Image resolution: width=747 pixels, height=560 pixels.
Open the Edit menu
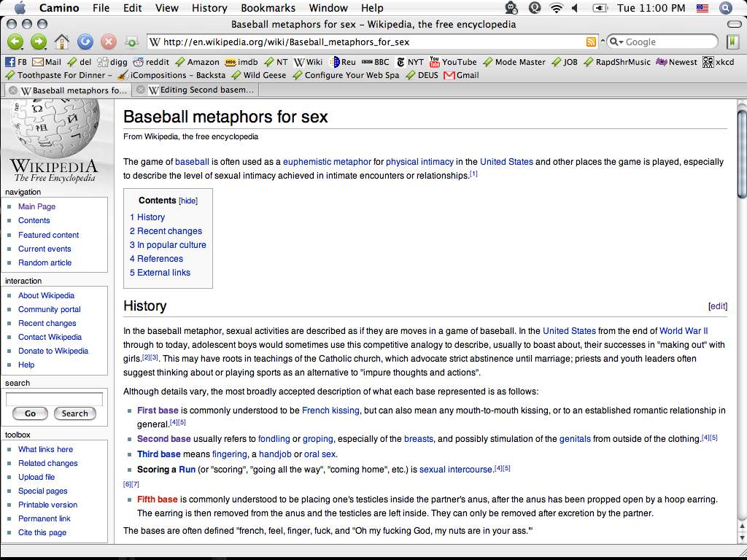click(133, 7)
